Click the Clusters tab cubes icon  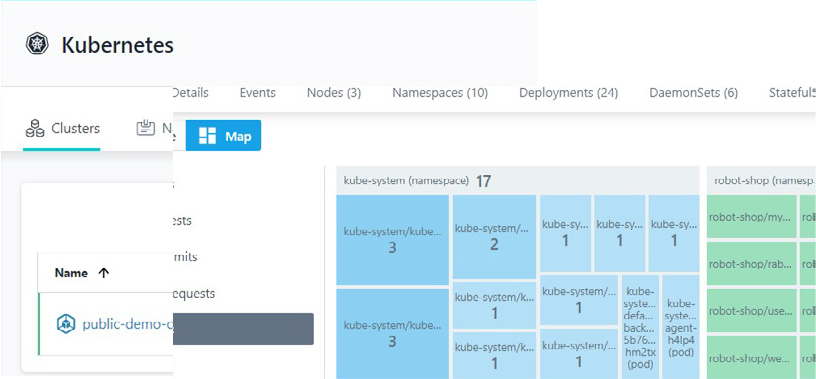(x=35, y=128)
